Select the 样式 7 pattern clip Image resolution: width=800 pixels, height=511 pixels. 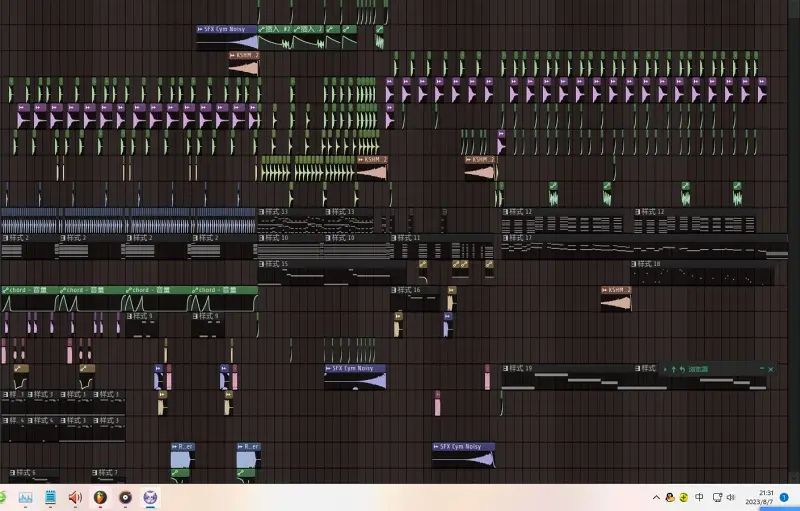click(x=109, y=476)
